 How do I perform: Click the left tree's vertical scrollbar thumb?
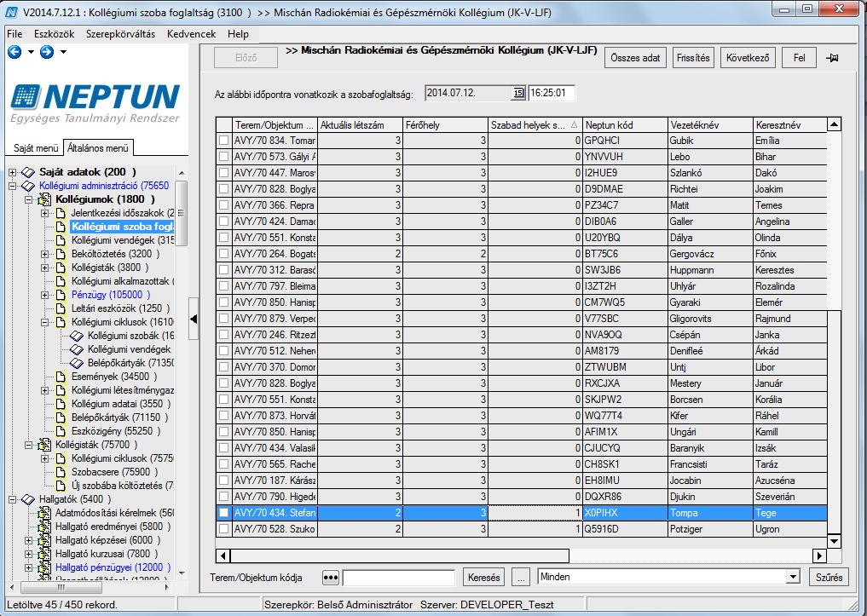tap(181, 213)
